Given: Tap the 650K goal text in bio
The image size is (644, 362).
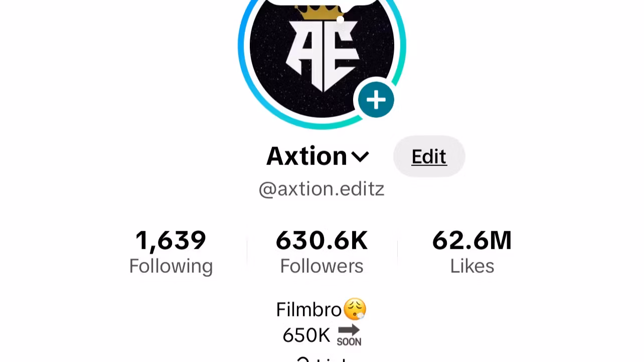Looking at the screenshot, I should tap(306, 335).
